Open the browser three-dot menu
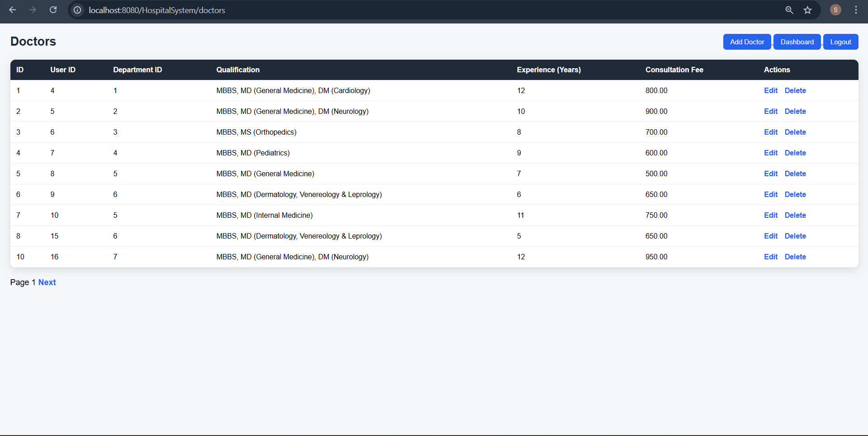This screenshot has width=868, height=436. coord(856,10)
